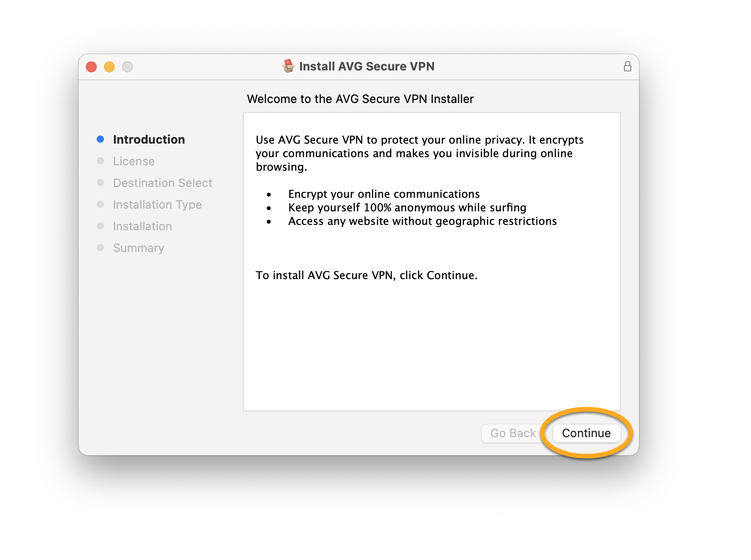The image size is (751, 560).
Task: Select the Introduction step in the sidebar
Action: [149, 140]
